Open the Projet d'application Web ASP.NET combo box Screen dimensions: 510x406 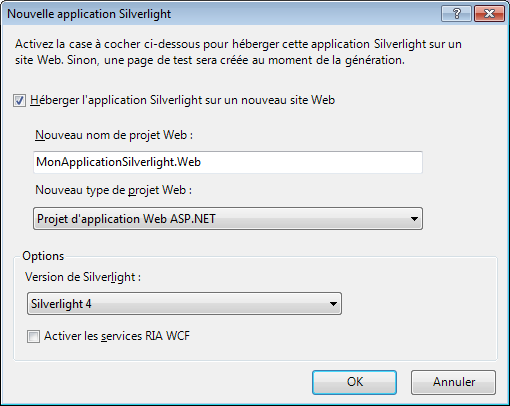pyautogui.click(x=228, y=219)
